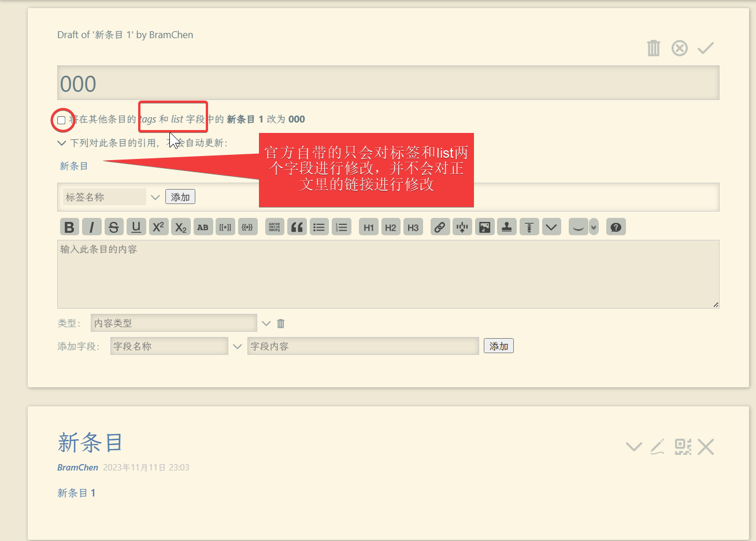Click the editor height toolbar button

(x=529, y=227)
